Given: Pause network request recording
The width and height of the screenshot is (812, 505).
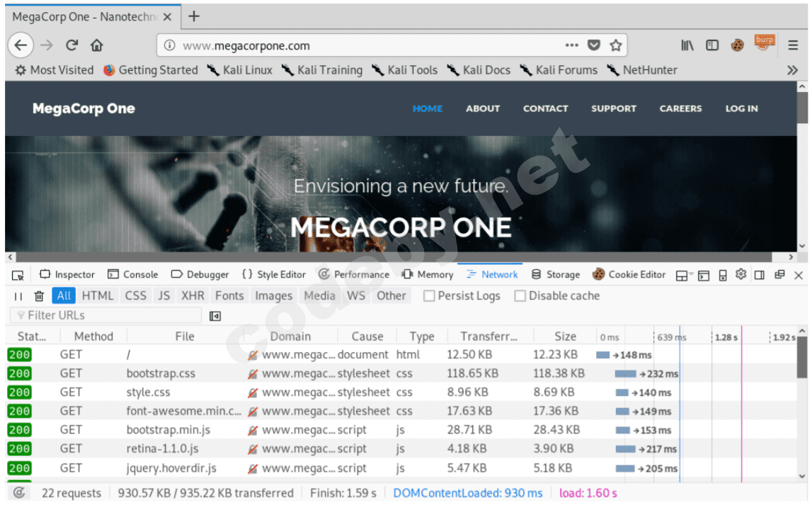Looking at the screenshot, I should [x=18, y=296].
